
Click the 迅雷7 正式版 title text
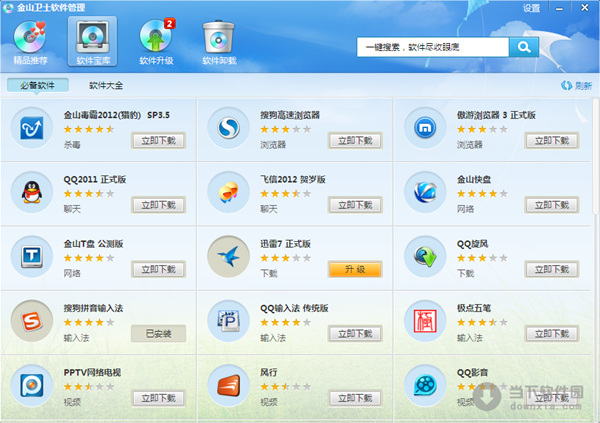click(285, 243)
